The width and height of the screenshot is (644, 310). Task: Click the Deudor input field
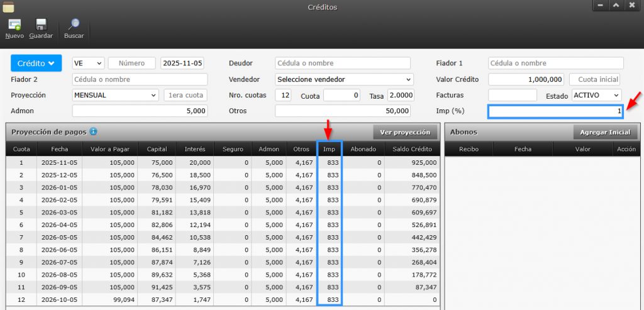(343, 64)
